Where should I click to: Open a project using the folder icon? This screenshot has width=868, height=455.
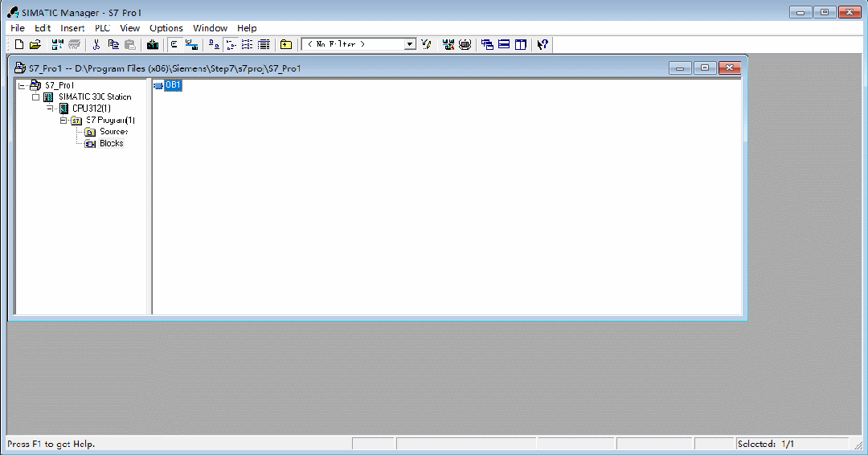pos(35,44)
